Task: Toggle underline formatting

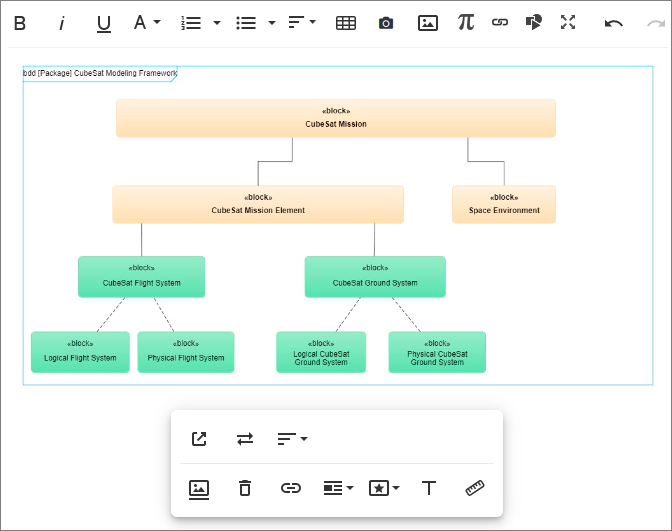Action: point(104,24)
